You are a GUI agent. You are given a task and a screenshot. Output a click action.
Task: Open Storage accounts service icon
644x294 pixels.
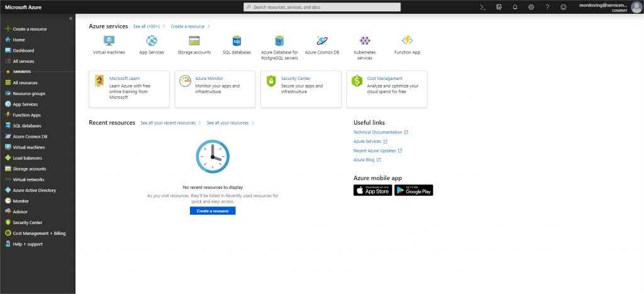tap(194, 41)
